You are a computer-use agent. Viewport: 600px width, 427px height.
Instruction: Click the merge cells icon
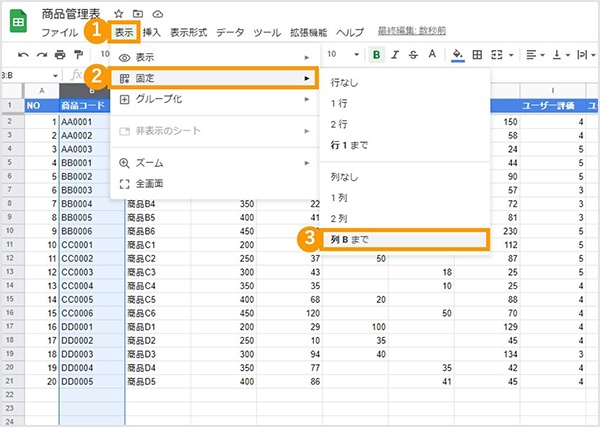pos(497,55)
